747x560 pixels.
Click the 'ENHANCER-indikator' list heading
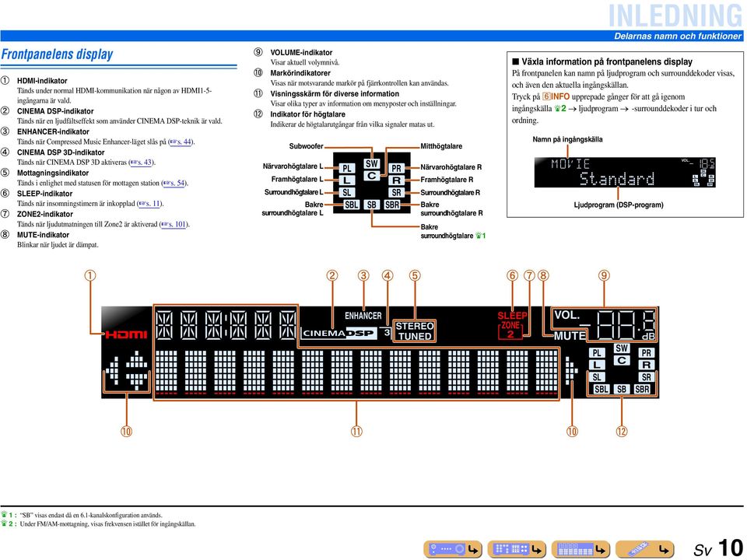click(53, 131)
